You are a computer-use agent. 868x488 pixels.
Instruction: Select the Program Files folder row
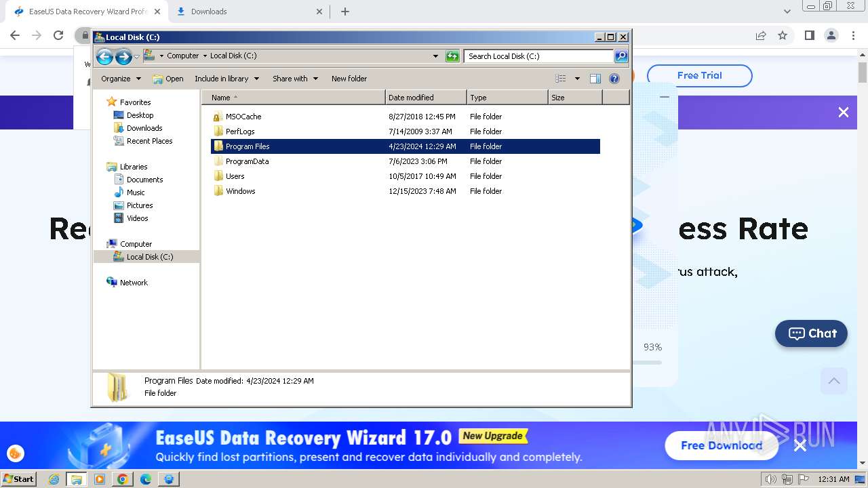point(406,146)
